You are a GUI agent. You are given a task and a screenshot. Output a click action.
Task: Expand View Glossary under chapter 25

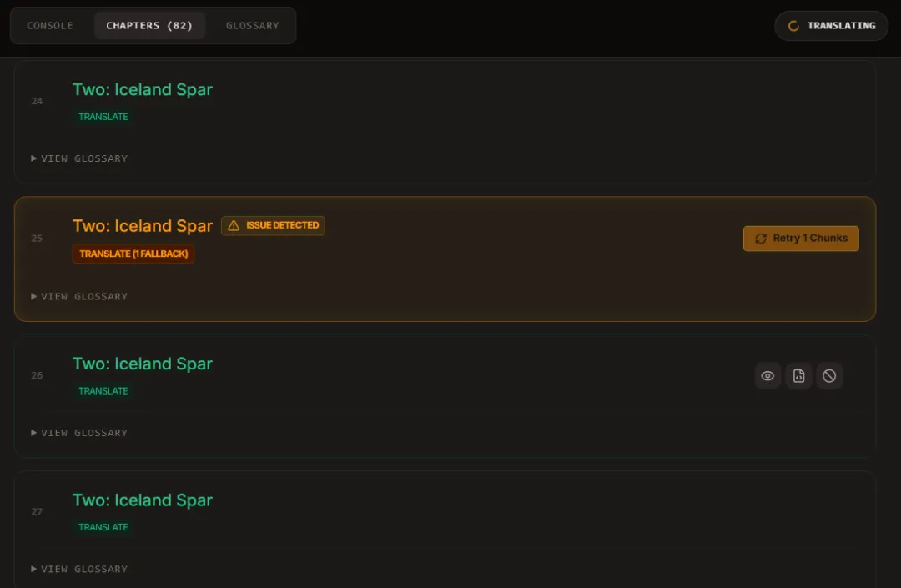pos(79,296)
